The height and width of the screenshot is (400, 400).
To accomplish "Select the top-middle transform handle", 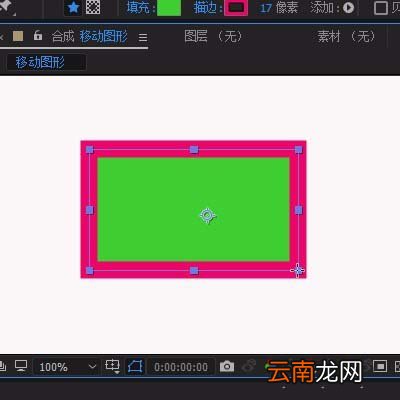I will click(x=194, y=150).
